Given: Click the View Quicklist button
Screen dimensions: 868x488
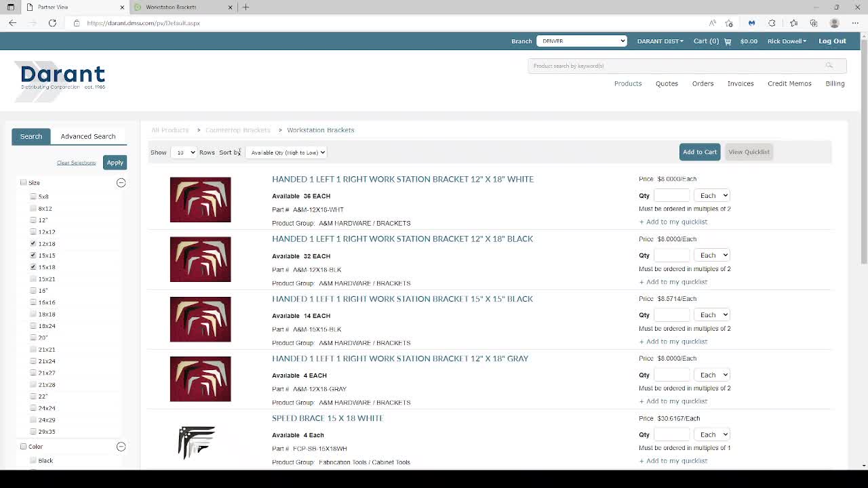Looking at the screenshot, I should click(749, 152).
